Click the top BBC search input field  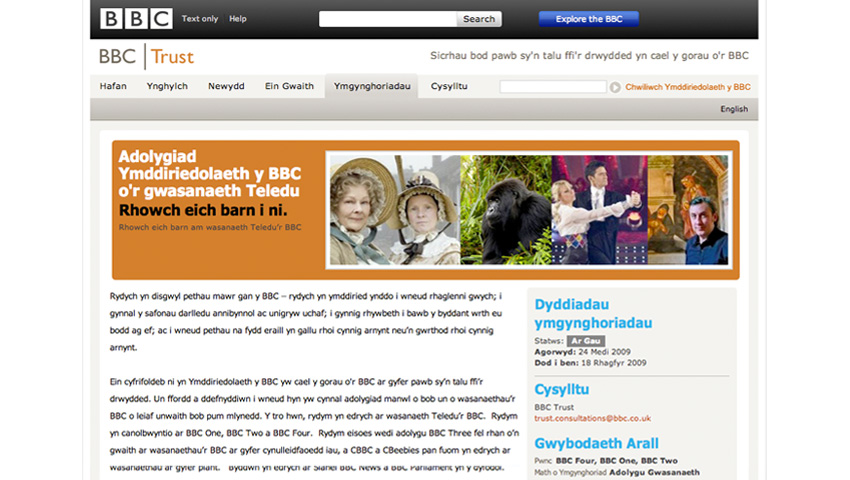[388, 19]
